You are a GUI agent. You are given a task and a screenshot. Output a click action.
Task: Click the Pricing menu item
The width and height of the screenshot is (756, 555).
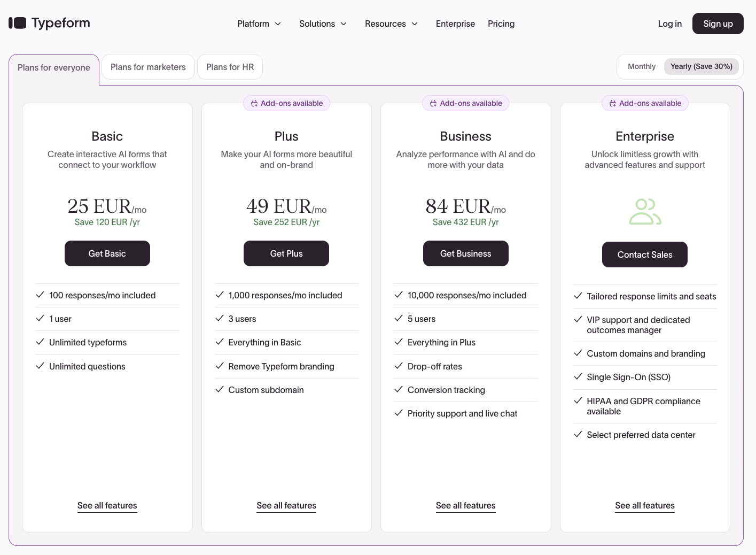click(x=501, y=24)
